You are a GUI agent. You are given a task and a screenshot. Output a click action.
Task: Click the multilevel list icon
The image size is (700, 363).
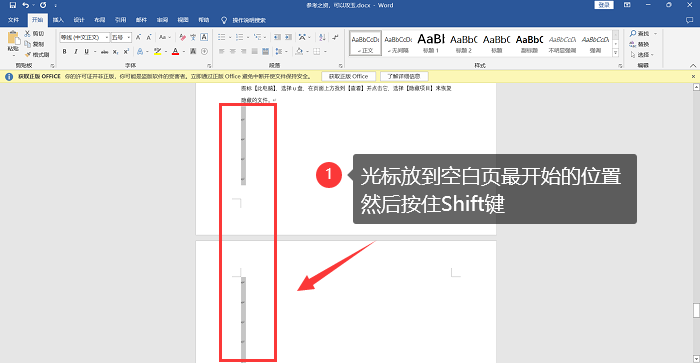point(257,38)
